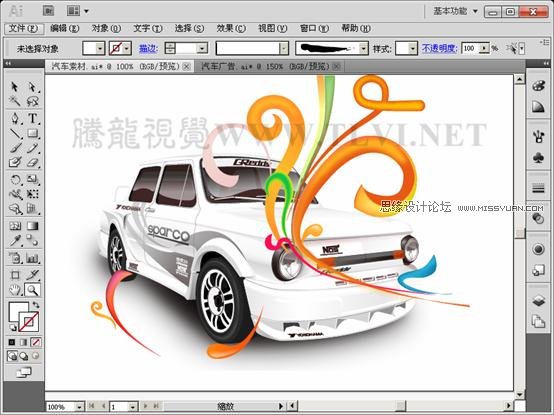Set paint mode to None
Image resolution: width=554 pixels, height=415 pixels.
35,342
